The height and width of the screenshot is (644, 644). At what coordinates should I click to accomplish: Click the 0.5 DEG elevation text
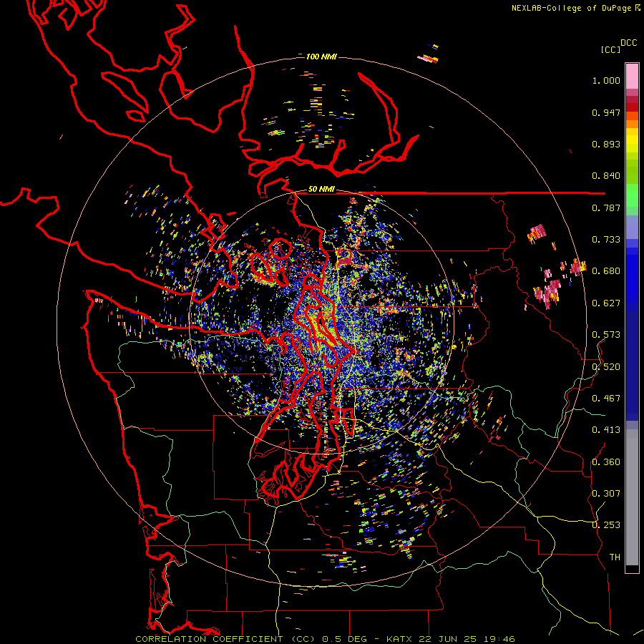[x=343, y=639]
